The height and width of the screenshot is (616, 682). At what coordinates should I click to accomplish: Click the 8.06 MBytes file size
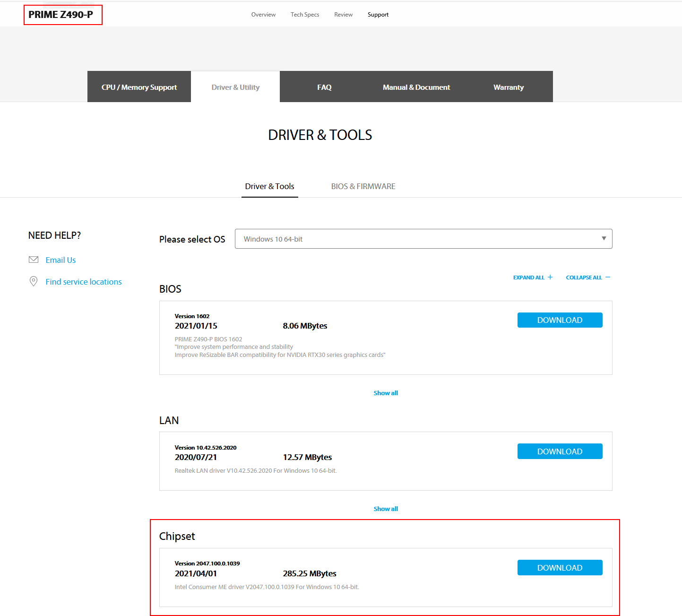[x=305, y=326]
